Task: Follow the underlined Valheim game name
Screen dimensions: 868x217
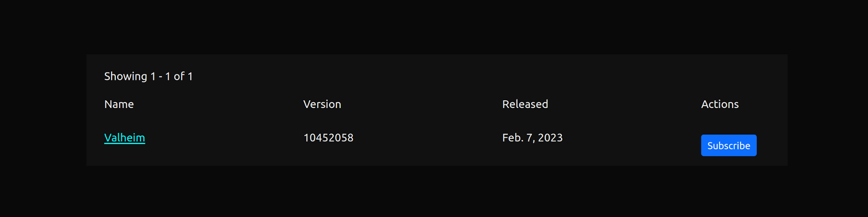Action: coord(124,137)
